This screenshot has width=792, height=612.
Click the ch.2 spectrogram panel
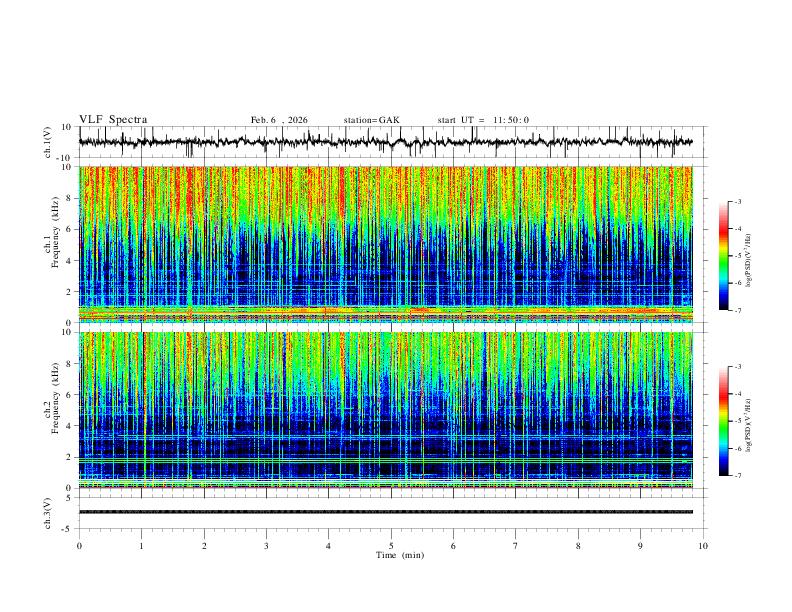[x=385, y=410]
